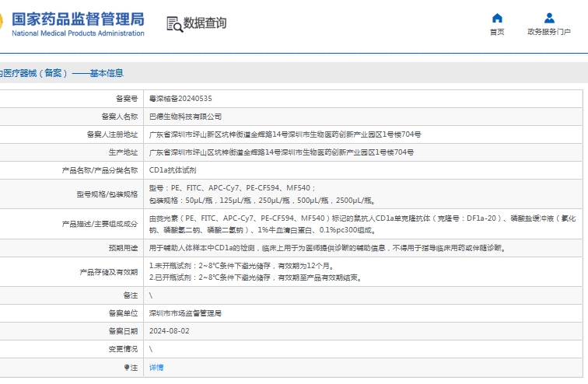
Task: Click the 首页 label
Action: [497, 32]
